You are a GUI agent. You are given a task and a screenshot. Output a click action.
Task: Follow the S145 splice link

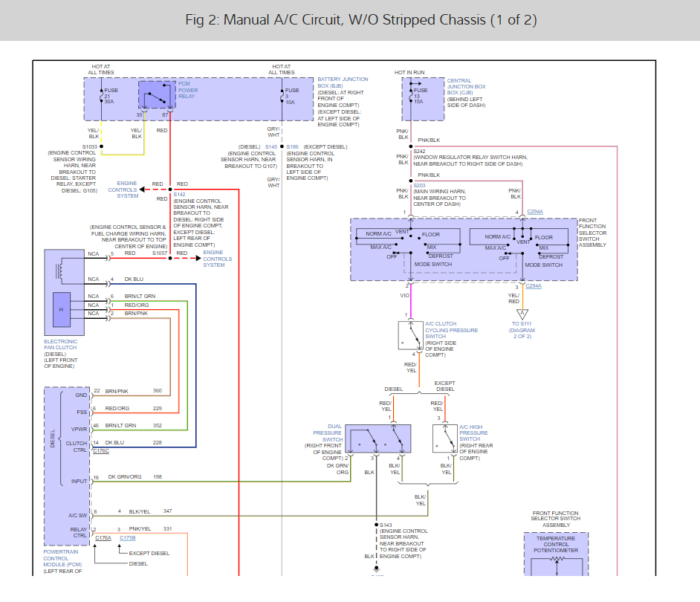pyautogui.click(x=271, y=147)
